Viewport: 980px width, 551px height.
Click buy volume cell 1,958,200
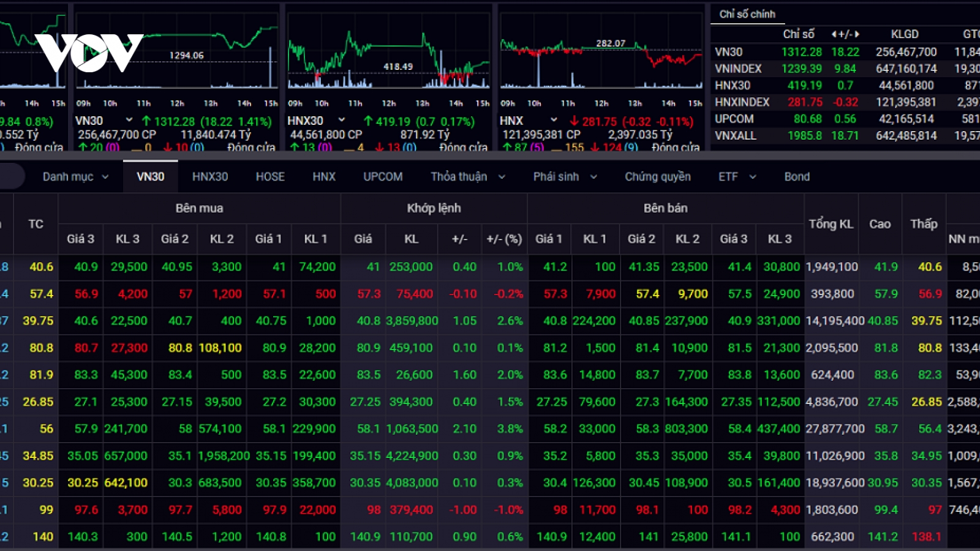pyautogui.click(x=224, y=455)
